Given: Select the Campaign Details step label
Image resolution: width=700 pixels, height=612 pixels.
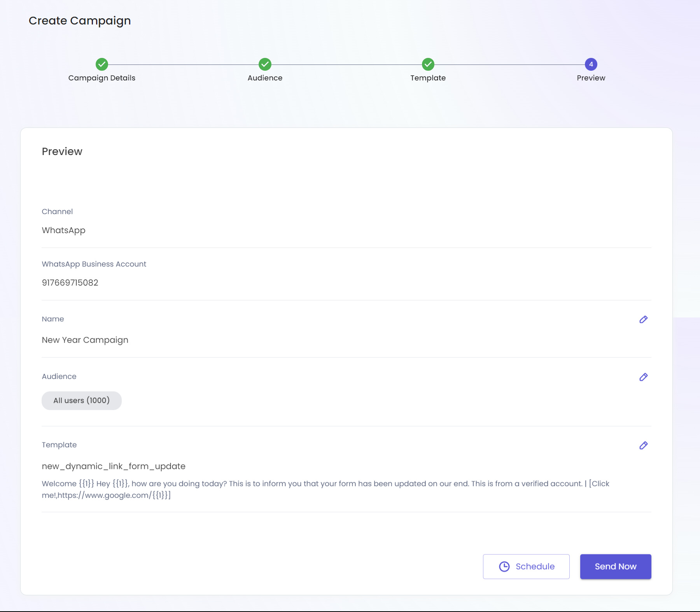Looking at the screenshot, I should pyautogui.click(x=102, y=78).
